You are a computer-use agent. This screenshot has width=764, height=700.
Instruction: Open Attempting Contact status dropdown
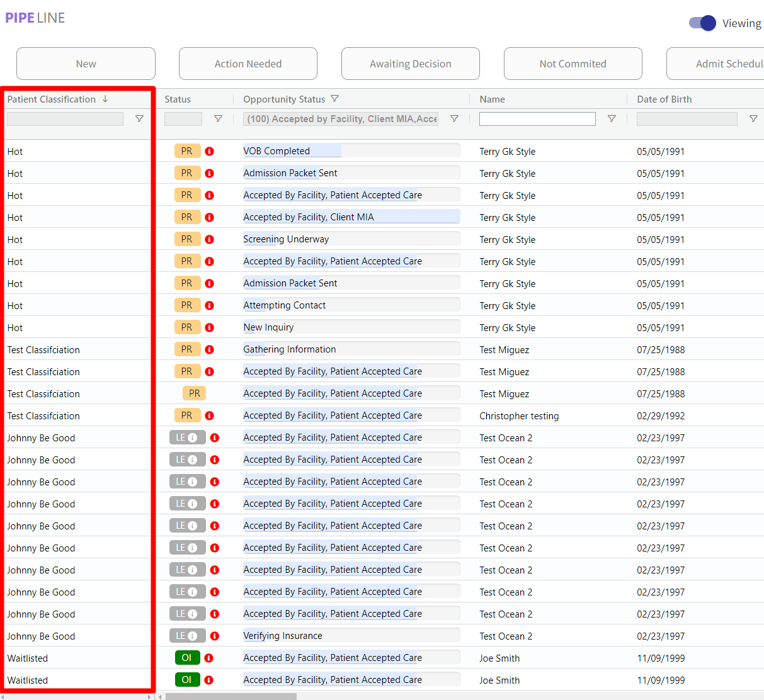[x=351, y=305]
